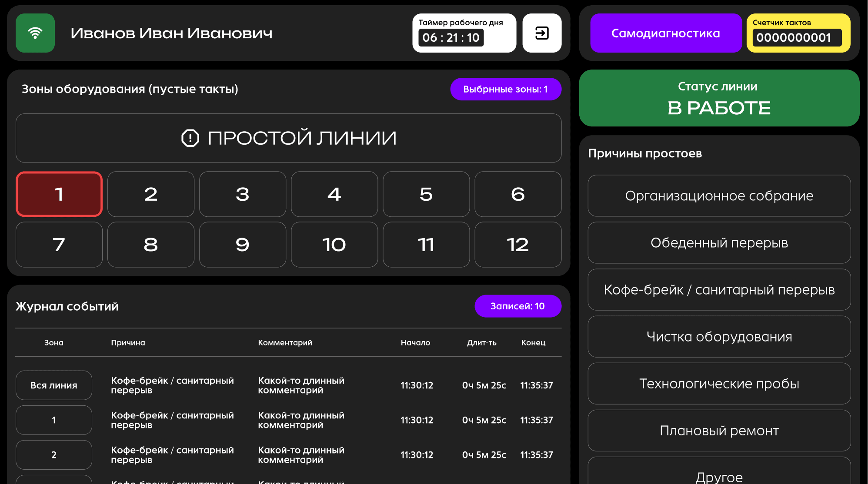The height and width of the screenshot is (484, 868).
Task: Click the comment in journal row for zone 1
Action: 301,420
